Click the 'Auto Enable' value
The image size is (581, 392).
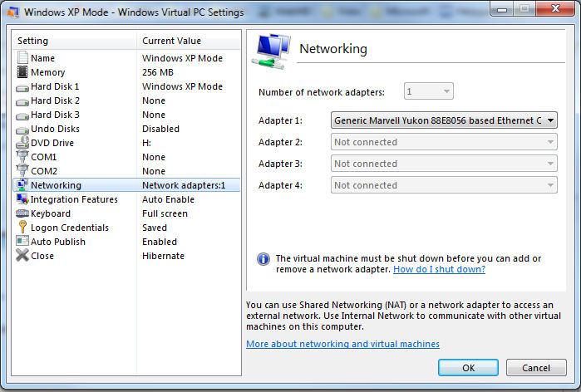(168, 199)
